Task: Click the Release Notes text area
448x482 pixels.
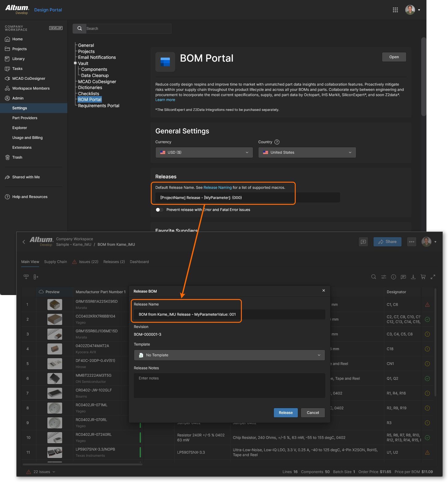Action: point(230,386)
